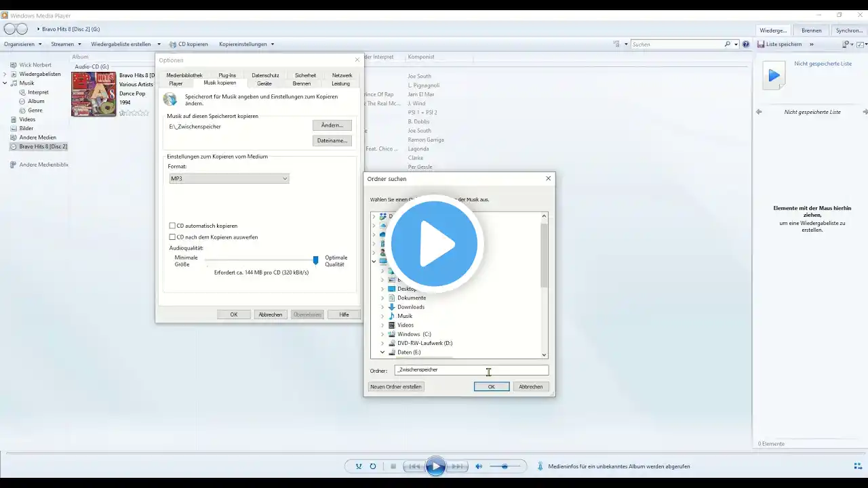The height and width of the screenshot is (488, 868).
Task: Toggle the repeat button in player controls
Action: click(373, 466)
